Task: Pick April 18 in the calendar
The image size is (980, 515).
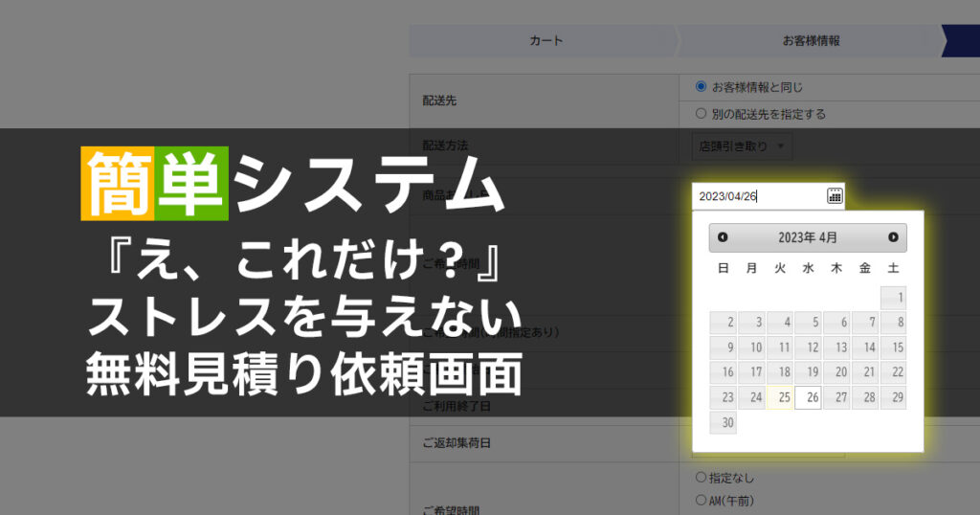Action: [x=780, y=372]
